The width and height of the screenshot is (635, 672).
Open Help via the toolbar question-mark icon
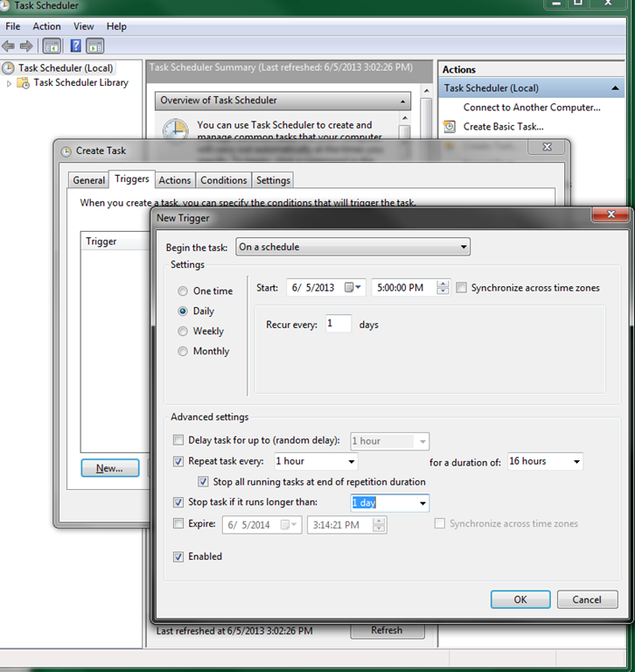[x=75, y=46]
